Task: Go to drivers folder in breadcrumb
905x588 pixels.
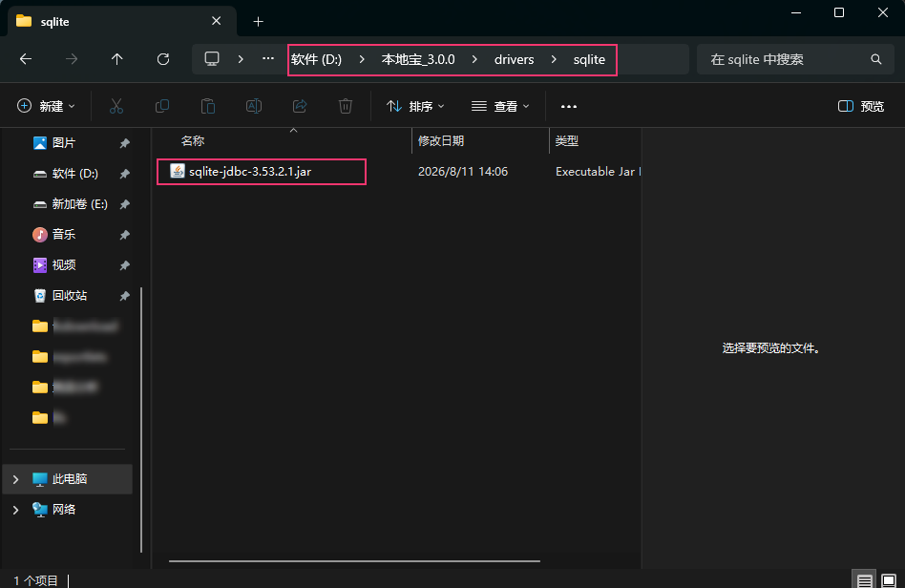Action: [514, 59]
